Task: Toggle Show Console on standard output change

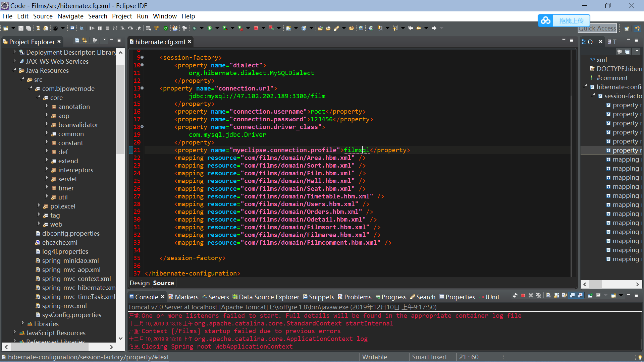Action: click(x=572, y=296)
